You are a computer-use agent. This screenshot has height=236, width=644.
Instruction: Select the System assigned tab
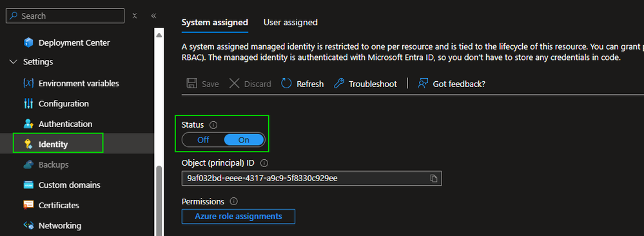coord(215,22)
